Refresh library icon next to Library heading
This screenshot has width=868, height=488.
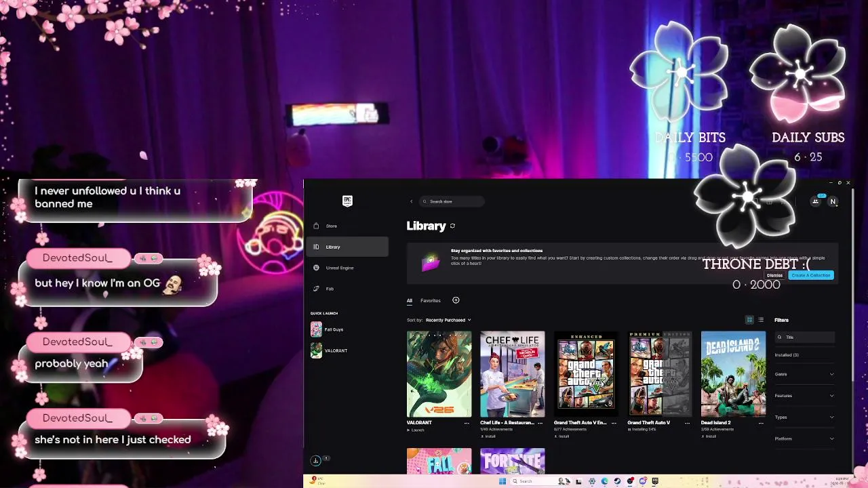pyautogui.click(x=452, y=226)
